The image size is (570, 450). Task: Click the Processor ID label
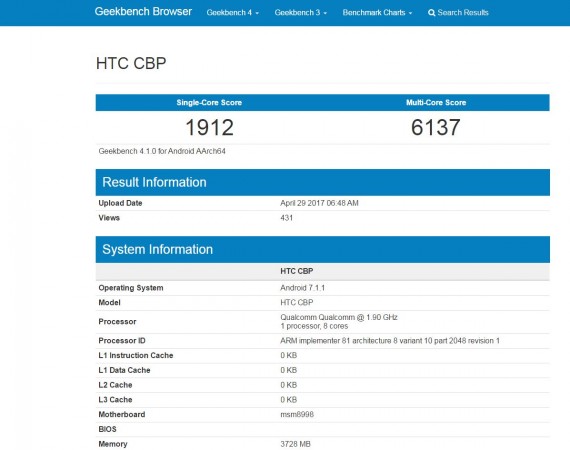(x=122, y=341)
